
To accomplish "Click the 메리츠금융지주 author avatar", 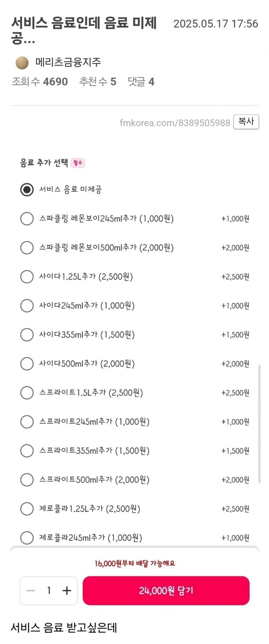I will coord(22,63).
